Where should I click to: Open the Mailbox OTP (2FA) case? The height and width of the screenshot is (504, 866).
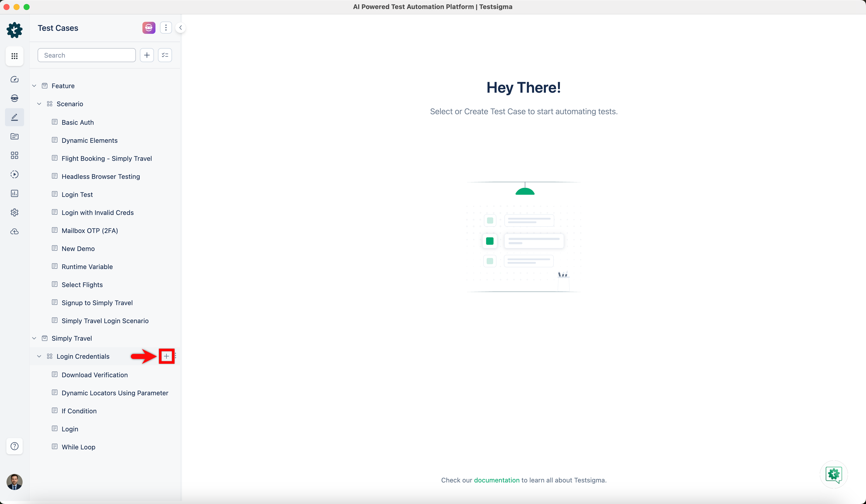pyautogui.click(x=90, y=231)
